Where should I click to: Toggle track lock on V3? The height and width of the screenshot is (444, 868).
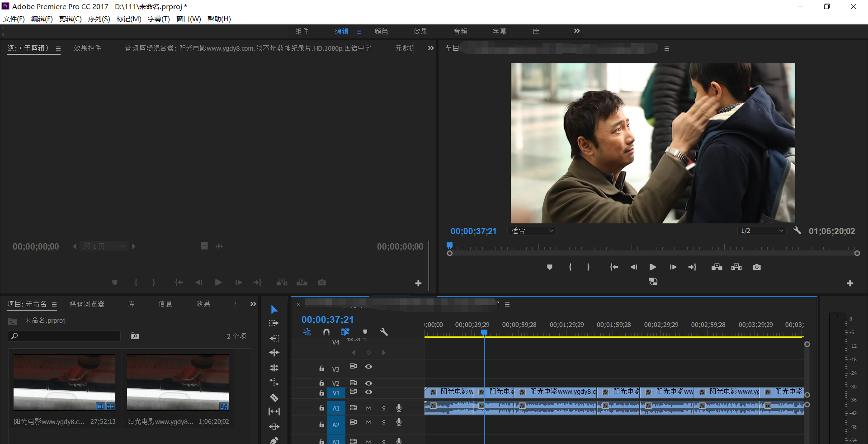pyautogui.click(x=321, y=368)
